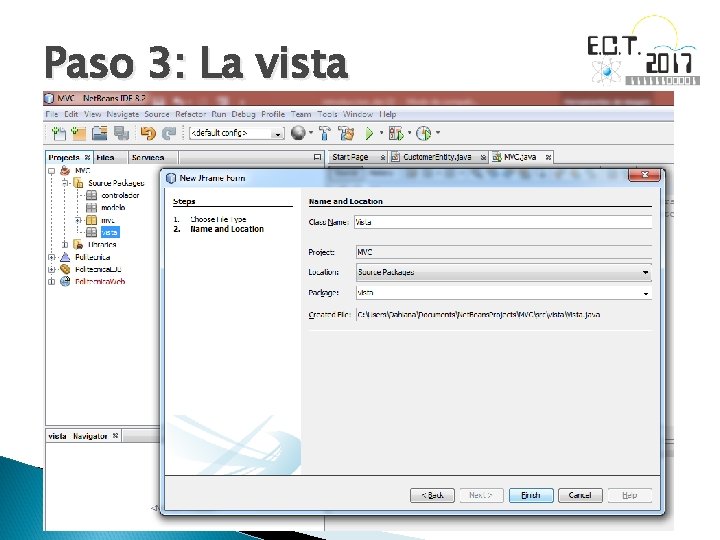Screen dimensions: 720x540
Task: Click the New File toolbar icon
Action: (59, 133)
